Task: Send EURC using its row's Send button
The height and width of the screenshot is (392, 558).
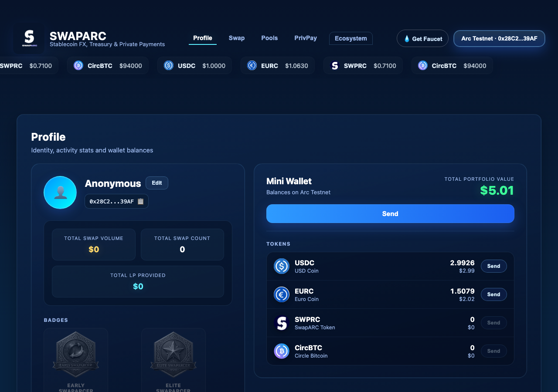Action: [493, 294]
